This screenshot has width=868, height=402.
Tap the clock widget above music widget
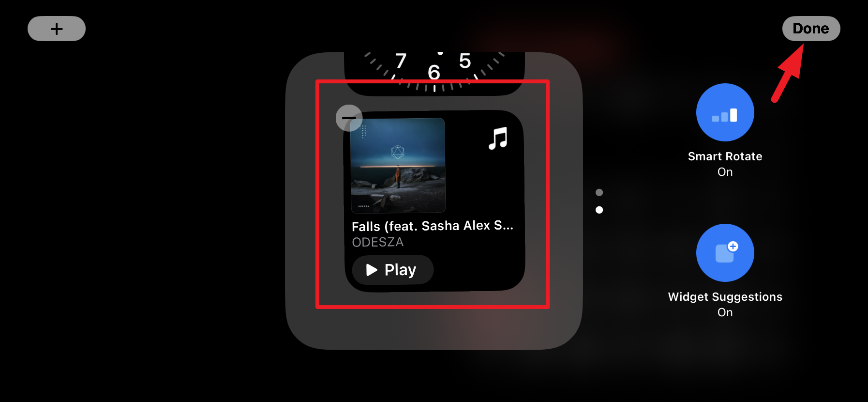(434, 73)
